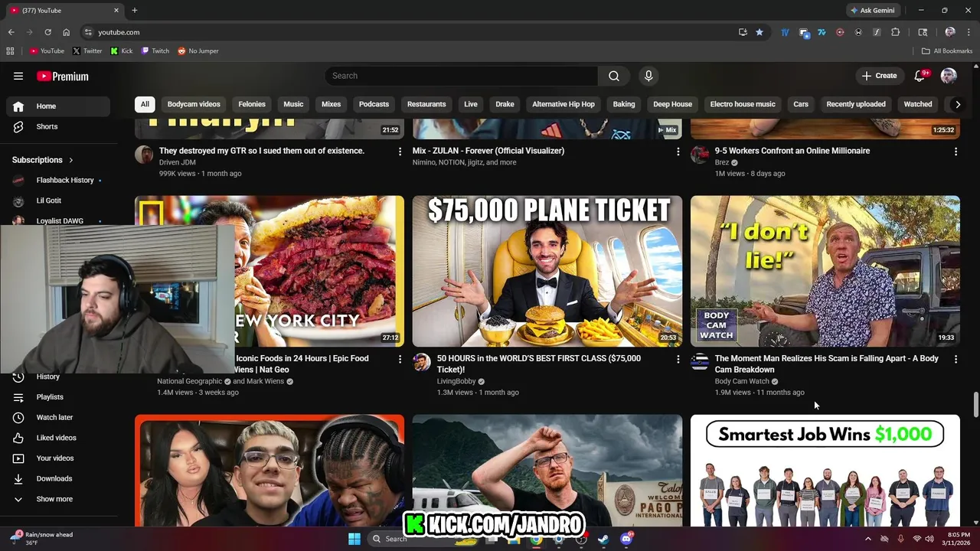The image size is (980, 551).
Task: Open the Twitch bookmark
Action: point(155,51)
